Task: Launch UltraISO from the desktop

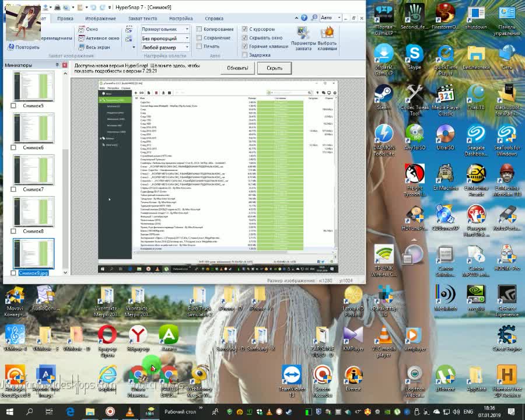Action: click(445, 136)
